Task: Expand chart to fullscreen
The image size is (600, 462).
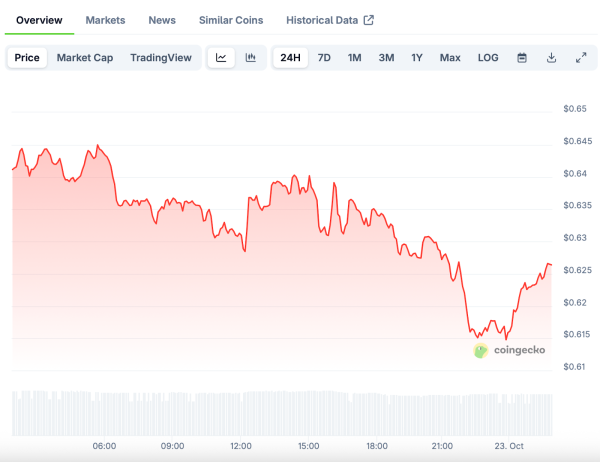Action: 581,58
